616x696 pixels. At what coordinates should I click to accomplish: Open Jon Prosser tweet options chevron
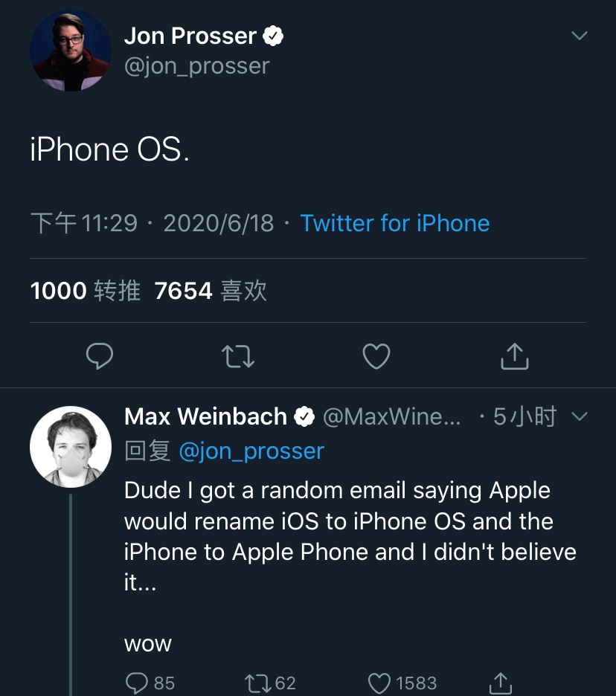click(x=578, y=36)
